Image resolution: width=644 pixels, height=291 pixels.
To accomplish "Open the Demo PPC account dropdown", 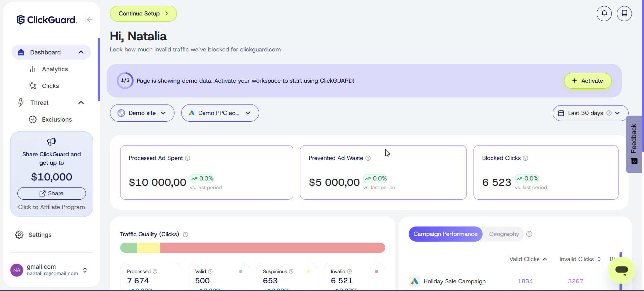I will coord(220,113).
